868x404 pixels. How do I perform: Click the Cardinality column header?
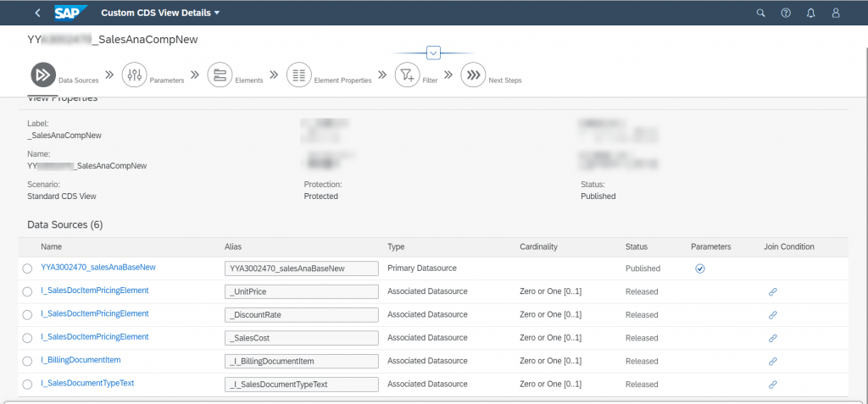coord(538,246)
